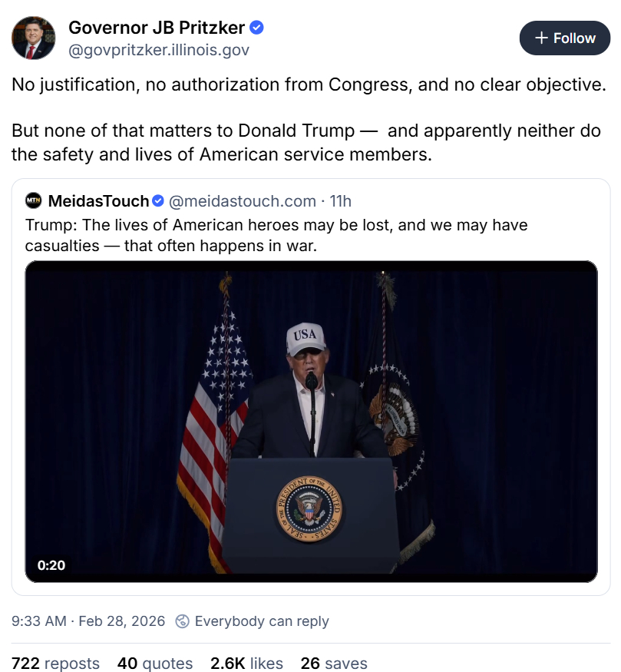
Task: Click the globe icon beside 'Everybody can reply'
Action: (x=182, y=621)
